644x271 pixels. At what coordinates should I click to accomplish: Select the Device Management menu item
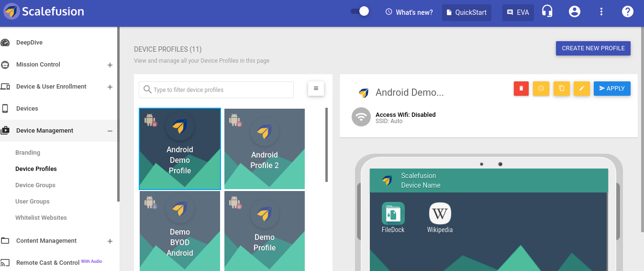click(45, 131)
